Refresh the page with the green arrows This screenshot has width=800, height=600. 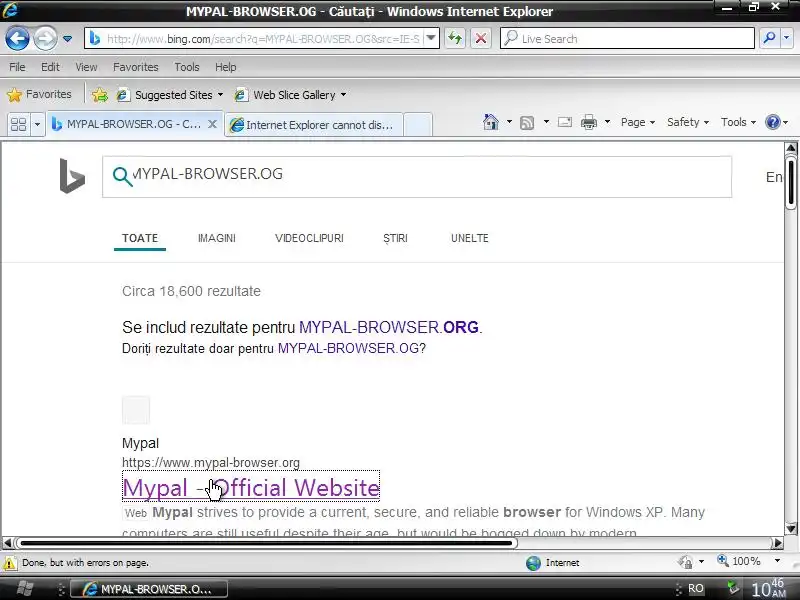[455, 38]
